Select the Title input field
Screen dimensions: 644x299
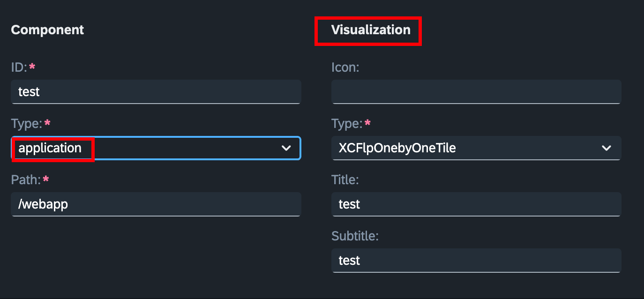(476, 204)
